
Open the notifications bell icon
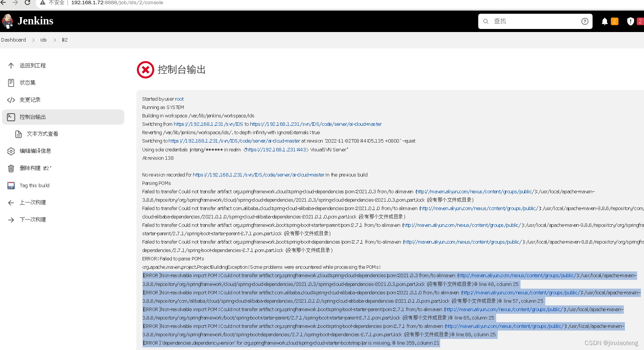[605, 21]
